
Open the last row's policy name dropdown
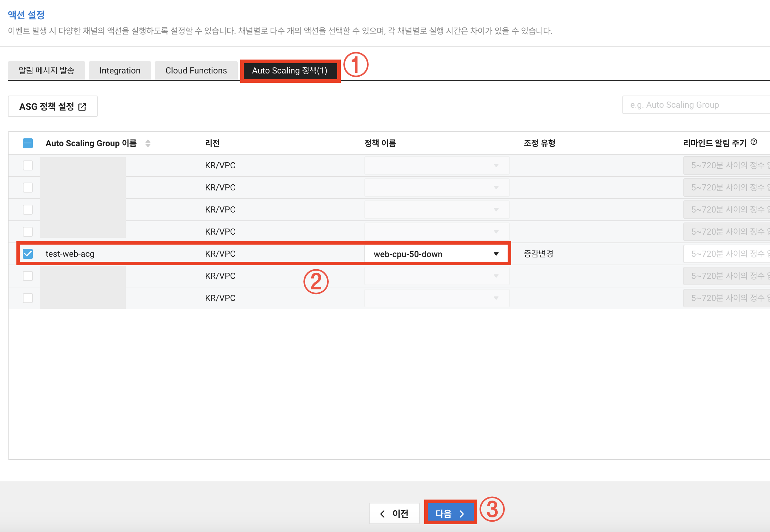(x=436, y=298)
